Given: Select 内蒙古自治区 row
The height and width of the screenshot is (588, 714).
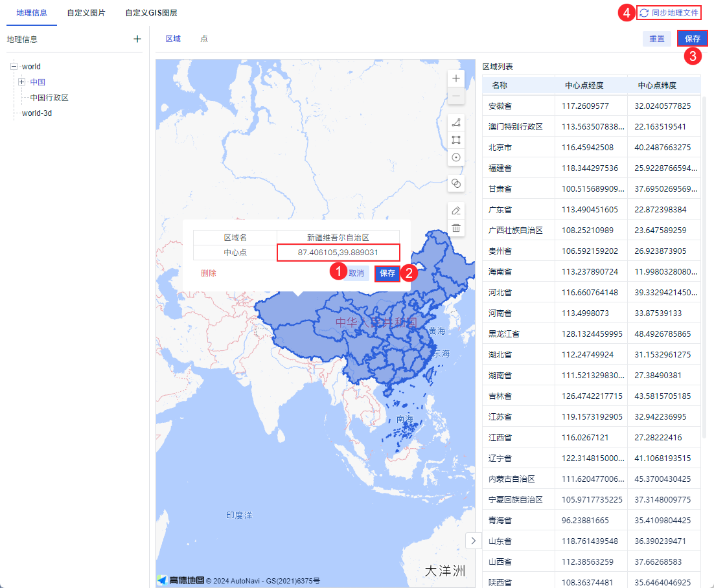Looking at the screenshot, I should 592,479.
